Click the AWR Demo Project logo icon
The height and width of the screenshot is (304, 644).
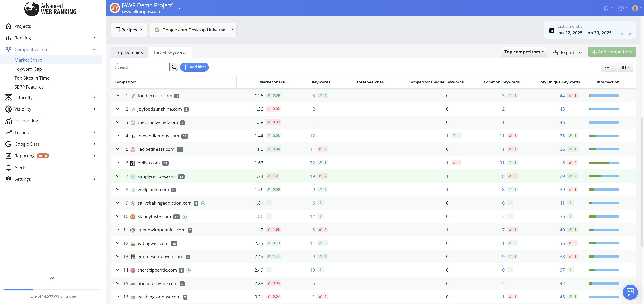pos(115,8)
